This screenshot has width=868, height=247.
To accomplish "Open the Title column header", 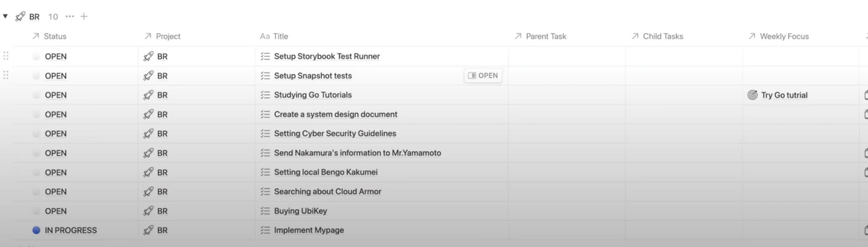I will tap(274, 36).
